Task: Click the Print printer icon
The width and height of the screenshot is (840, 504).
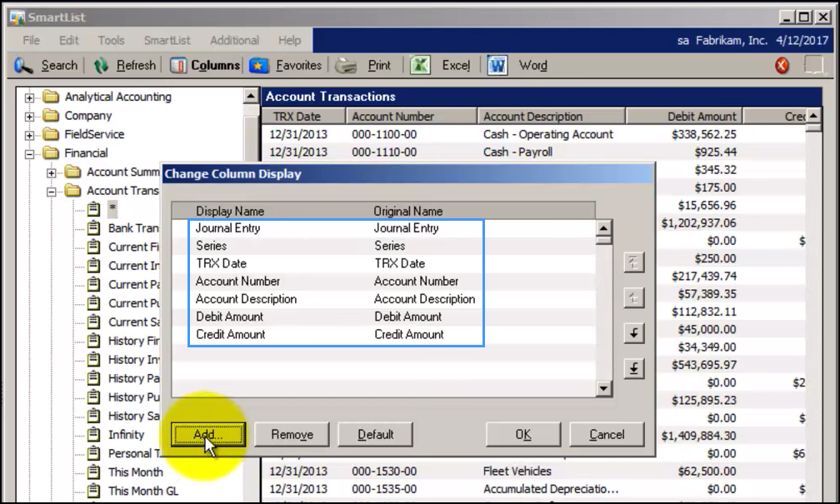Action: tap(346, 66)
